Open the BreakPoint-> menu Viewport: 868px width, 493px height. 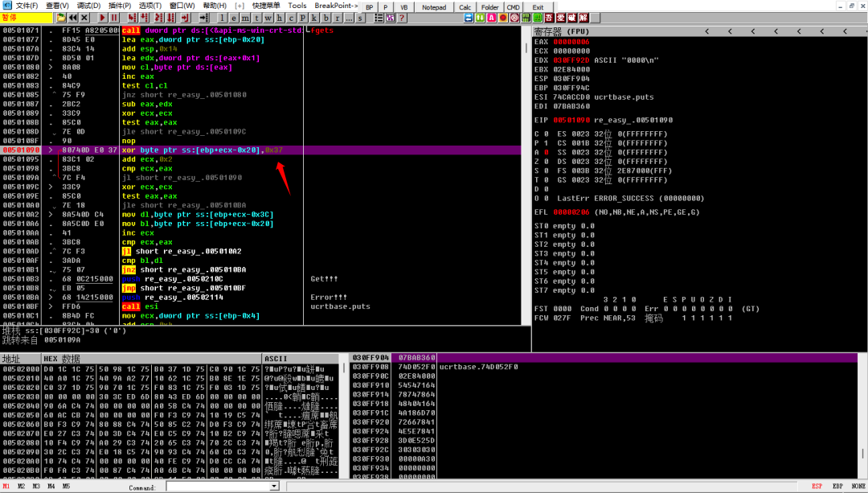click(x=336, y=6)
